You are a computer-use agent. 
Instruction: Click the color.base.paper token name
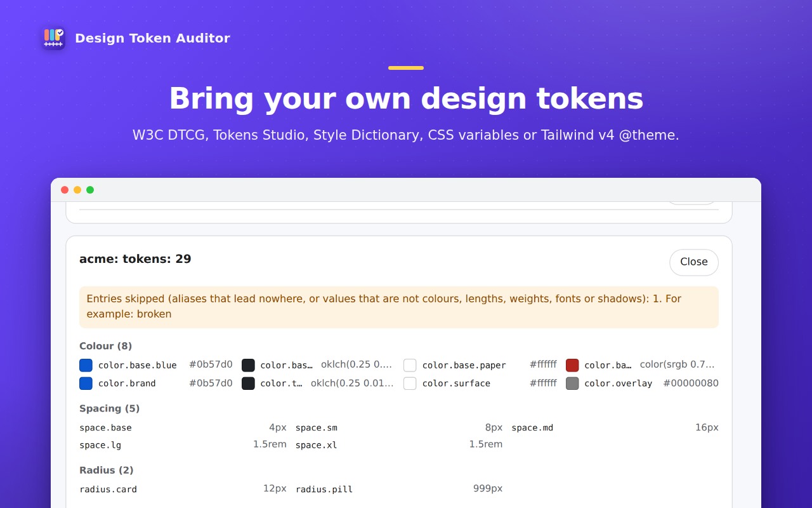coord(464,365)
